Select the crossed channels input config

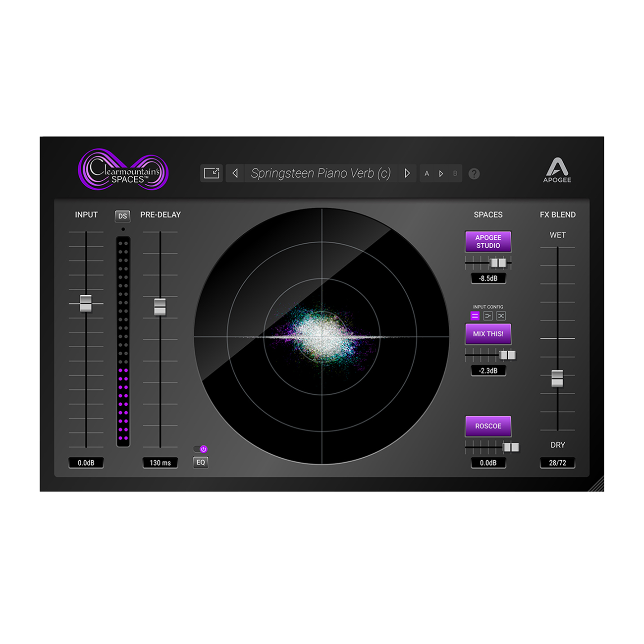[x=501, y=316]
